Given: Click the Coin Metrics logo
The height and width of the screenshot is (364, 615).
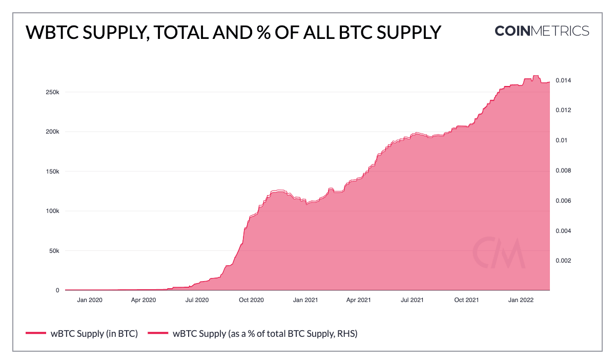Looking at the screenshot, I should pos(542,31).
